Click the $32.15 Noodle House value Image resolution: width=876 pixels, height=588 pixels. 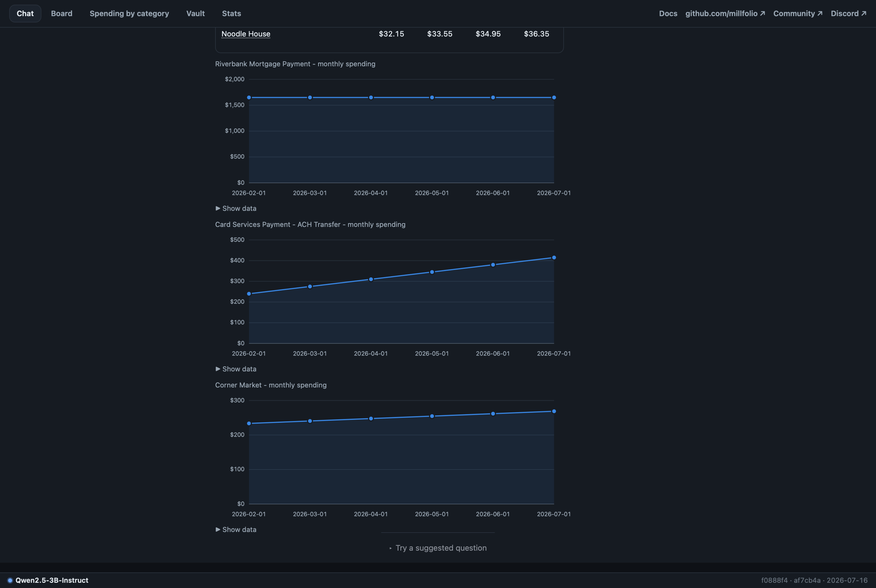(391, 34)
